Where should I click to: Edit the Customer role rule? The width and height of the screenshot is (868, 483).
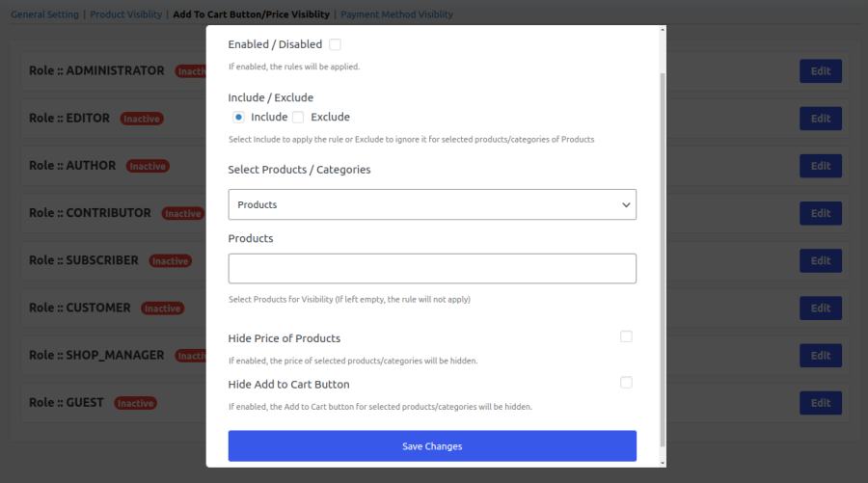pos(820,308)
